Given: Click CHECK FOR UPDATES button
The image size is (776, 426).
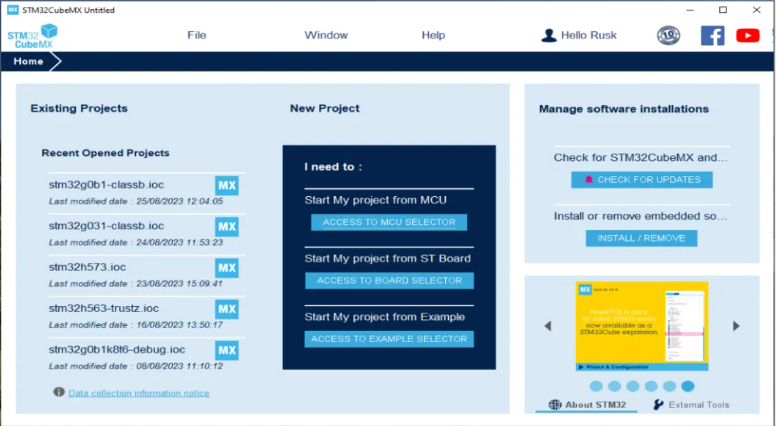Looking at the screenshot, I should pos(642,180).
